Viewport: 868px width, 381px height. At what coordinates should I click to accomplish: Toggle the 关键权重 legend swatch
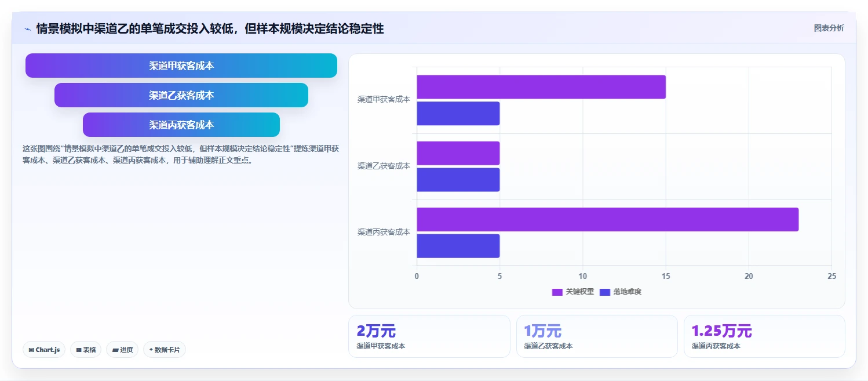(x=557, y=292)
